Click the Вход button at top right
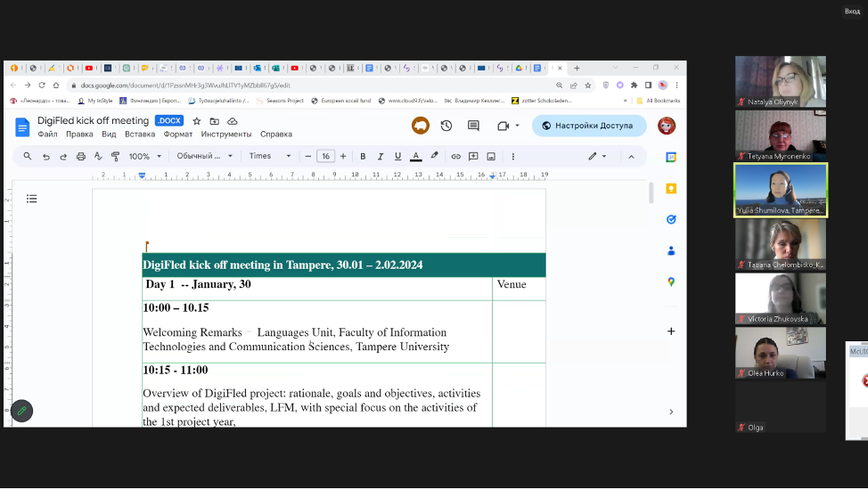868x490 pixels. (x=852, y=11)
